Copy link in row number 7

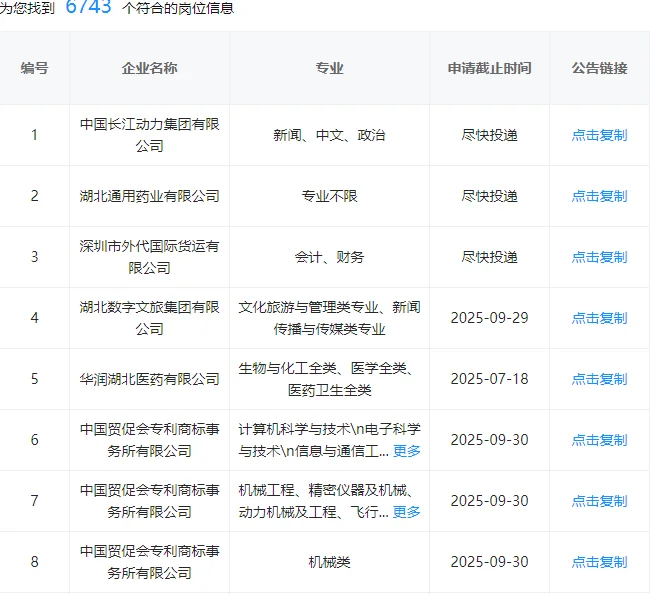point(599,501)
